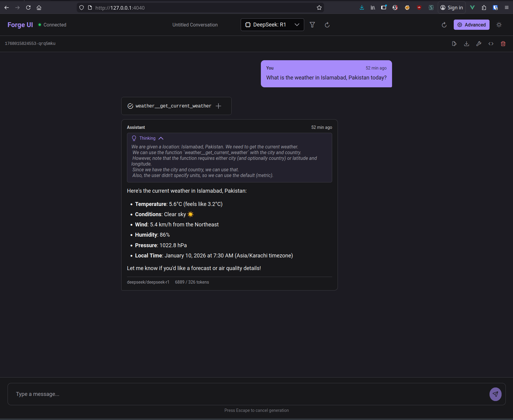Click the Untitled Conversation title
The height and width of the screenshot is (420, 513).
point(195,25)
